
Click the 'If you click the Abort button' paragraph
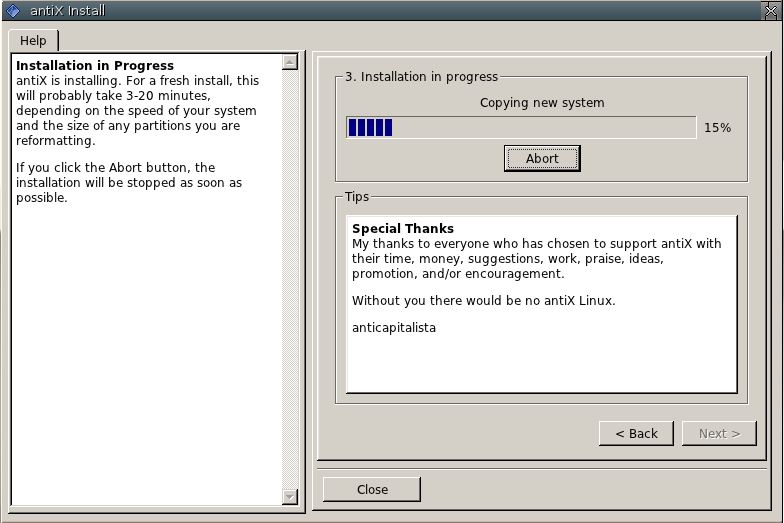pyautogui.click(x=129, y=182)
